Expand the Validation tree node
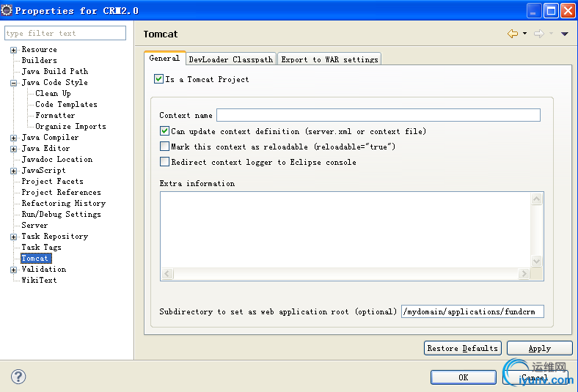The width and height of the screenshot is (578, 392). pos(14,270)
